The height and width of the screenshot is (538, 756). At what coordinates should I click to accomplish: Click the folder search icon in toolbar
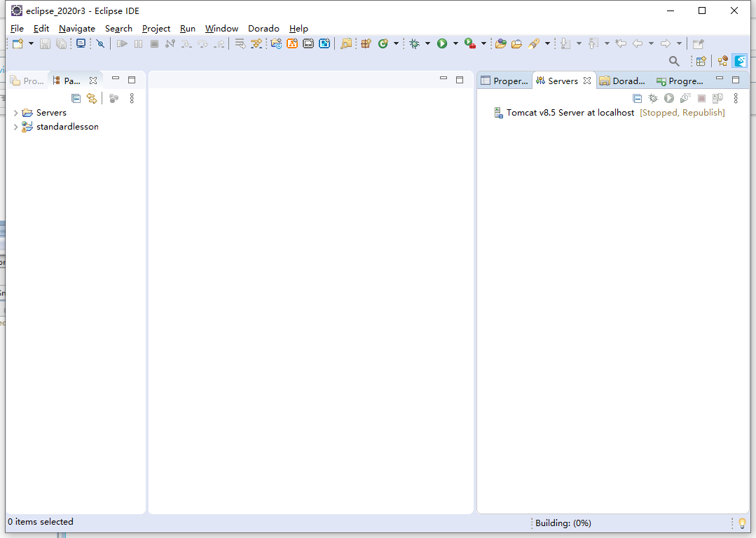click(345, 44)
